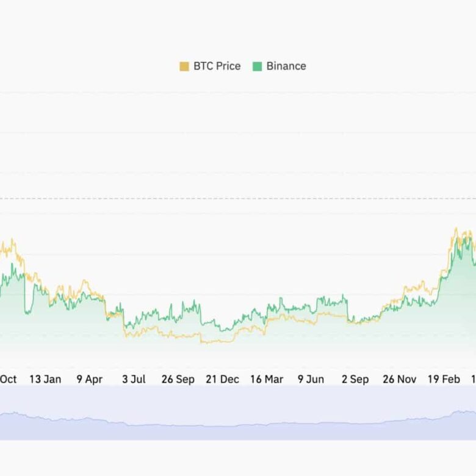Toggle the Binance series label

tap(286, 67)
